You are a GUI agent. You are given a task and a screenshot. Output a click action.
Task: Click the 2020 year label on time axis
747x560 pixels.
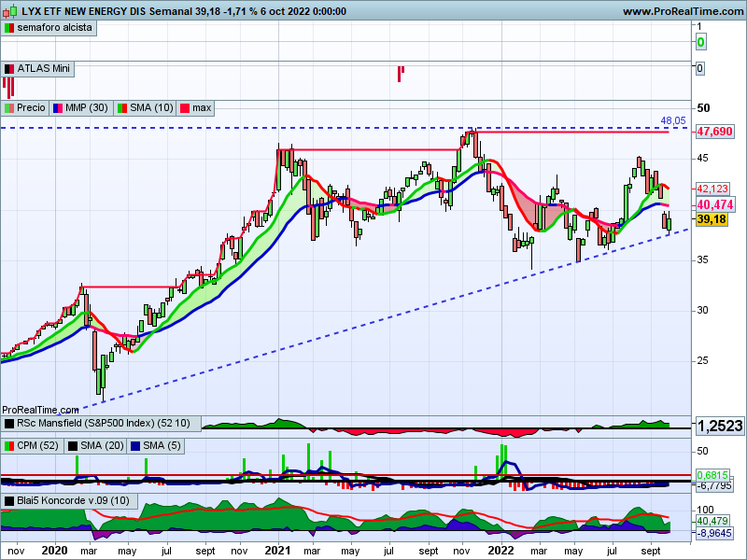[55, 551]
